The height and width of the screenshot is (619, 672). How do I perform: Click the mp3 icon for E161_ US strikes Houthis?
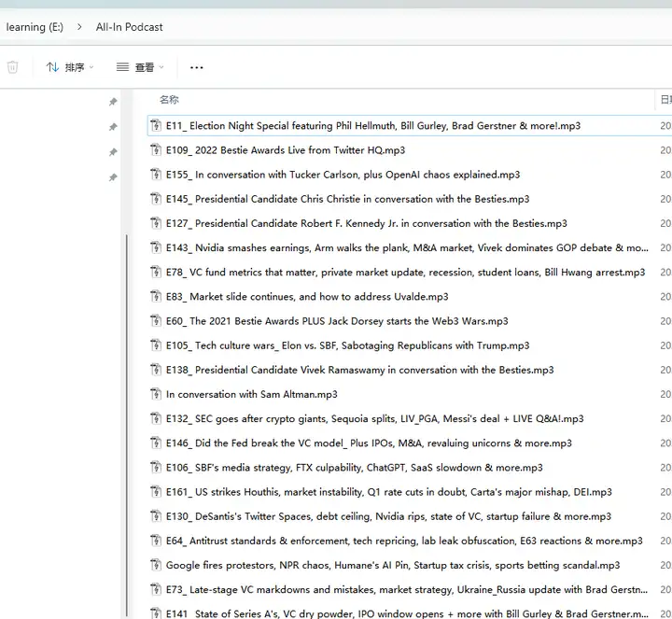[156, 492]
